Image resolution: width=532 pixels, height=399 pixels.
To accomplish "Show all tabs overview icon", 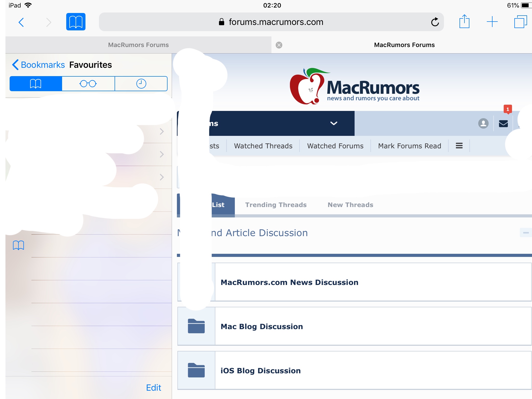I will (520, 22).
